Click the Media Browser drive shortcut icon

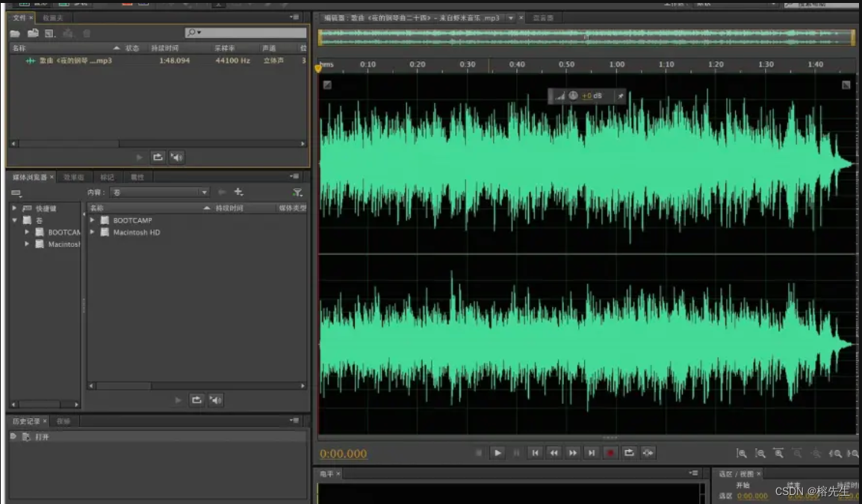16,193
